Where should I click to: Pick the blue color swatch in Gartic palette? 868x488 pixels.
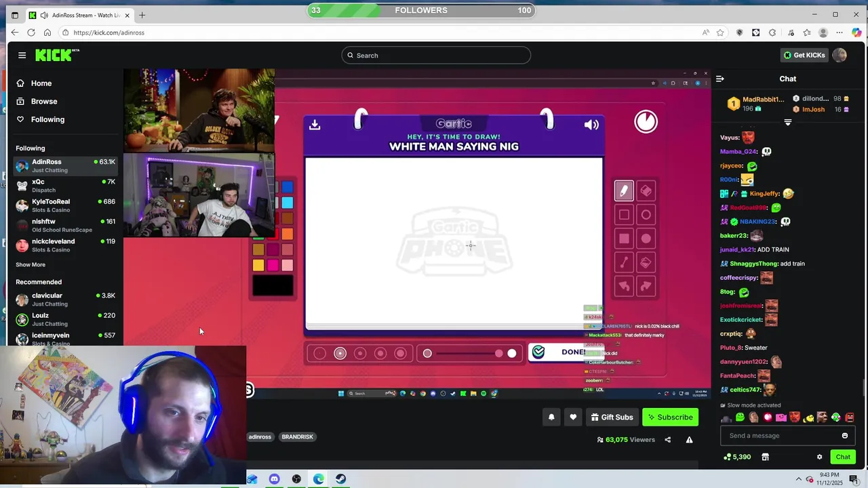click(x=287, y=187)
